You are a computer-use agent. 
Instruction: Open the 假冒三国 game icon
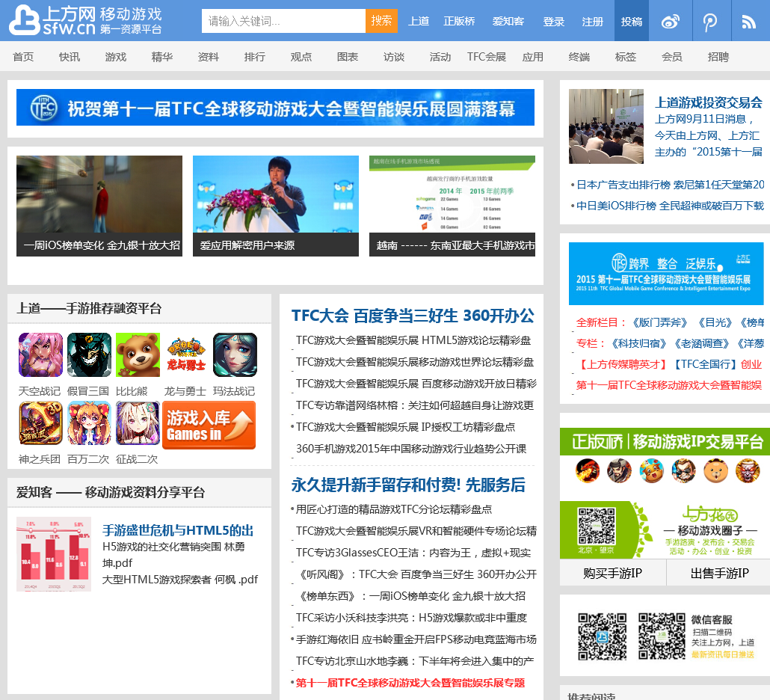(x=90, y=354)
